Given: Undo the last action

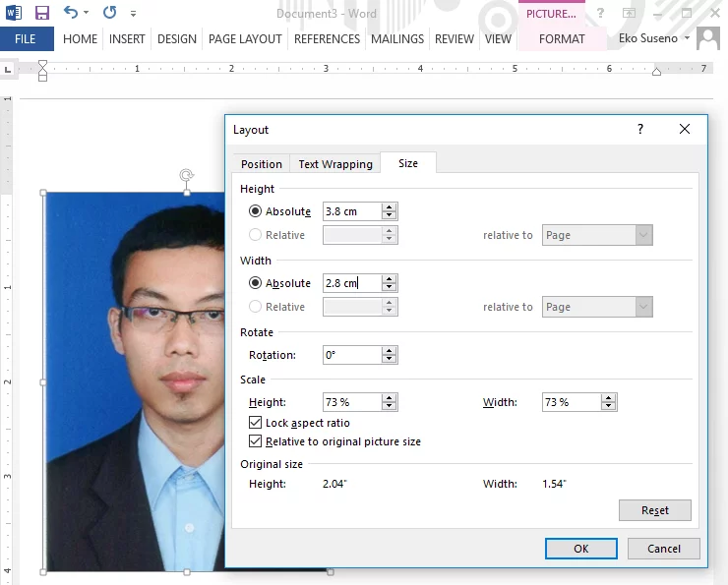Looking at the screenshot, I should pyautogui.click(x=71, y=13).
